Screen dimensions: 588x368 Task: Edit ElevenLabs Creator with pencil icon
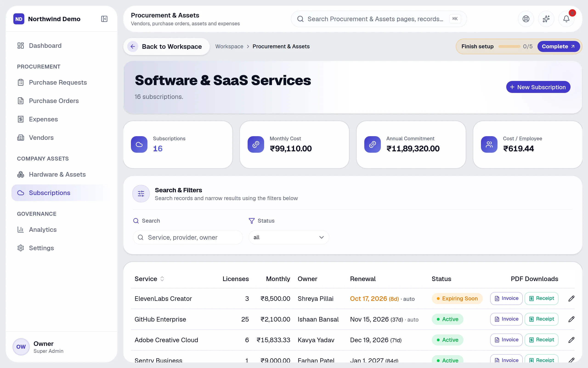[x=571, y=298]
